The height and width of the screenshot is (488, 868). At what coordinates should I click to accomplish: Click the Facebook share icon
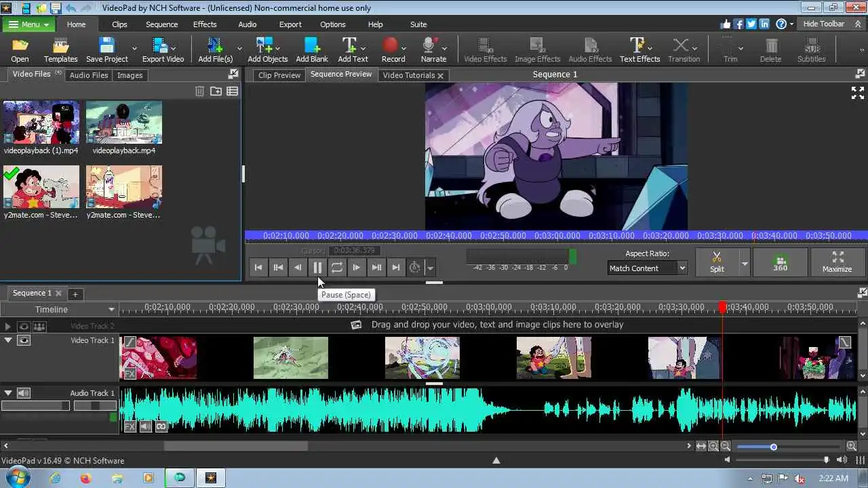pyautogui.click(x=739, y=24)
